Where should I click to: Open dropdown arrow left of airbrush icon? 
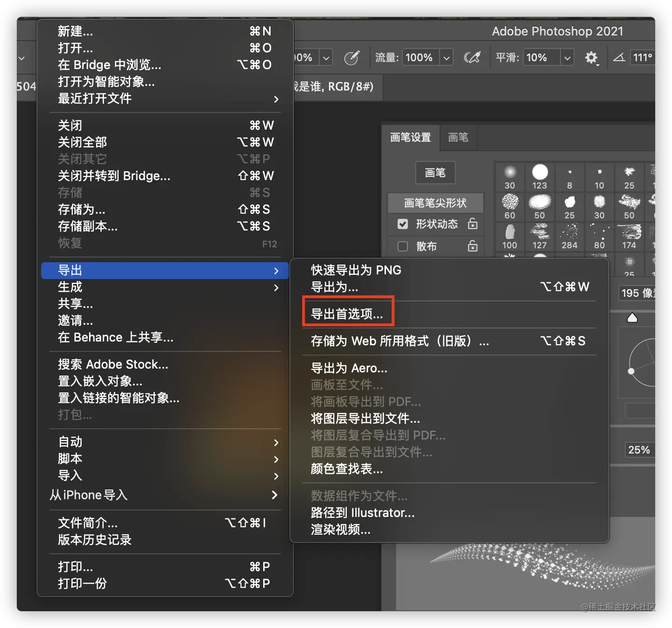point(326,58)
